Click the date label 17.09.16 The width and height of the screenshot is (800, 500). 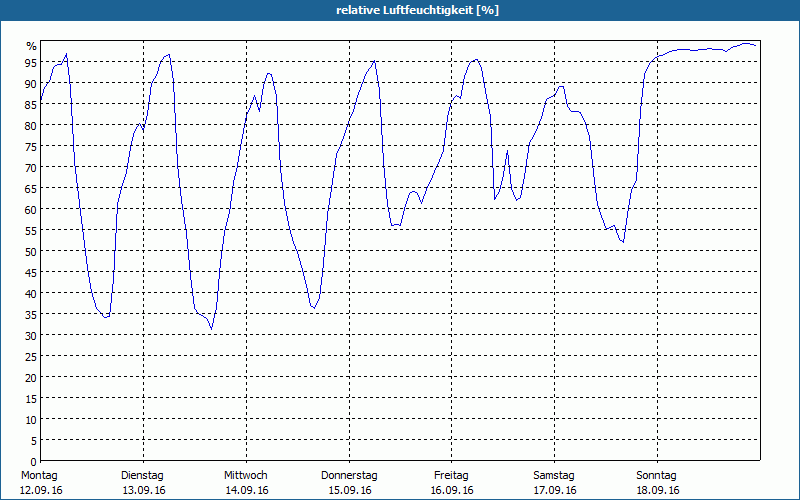pyautogui.click(x=555, y=490)
